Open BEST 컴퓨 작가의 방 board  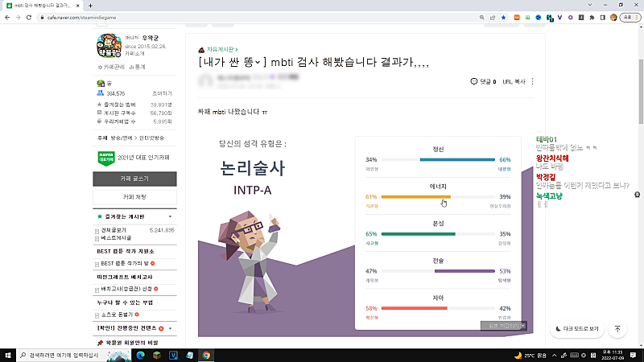pyautogui.click(x=125, y=264)
